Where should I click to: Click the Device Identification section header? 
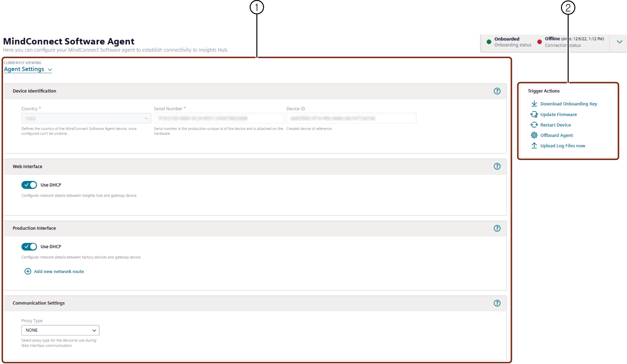click(x=255, y=91)
